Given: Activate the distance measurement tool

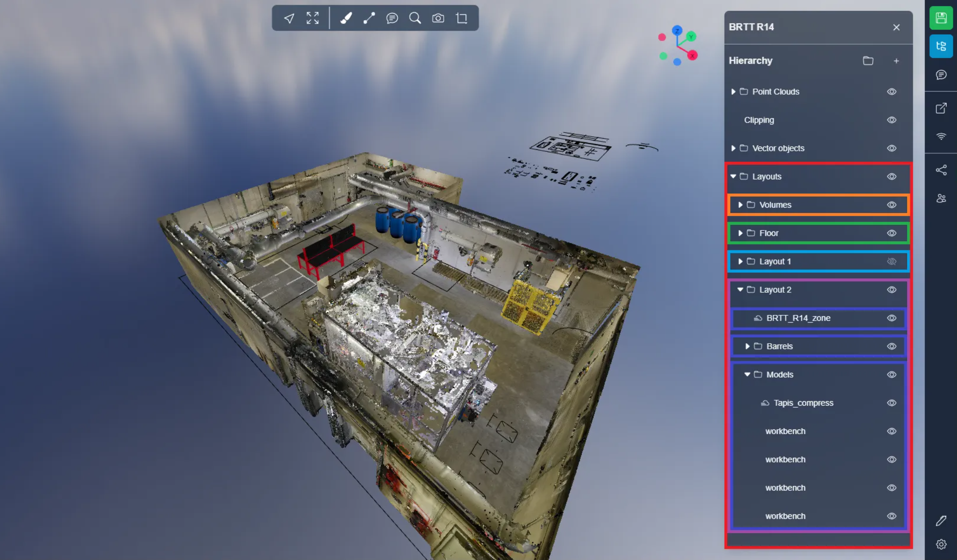Looking at the screenshot, I should [x=369, y=18].
